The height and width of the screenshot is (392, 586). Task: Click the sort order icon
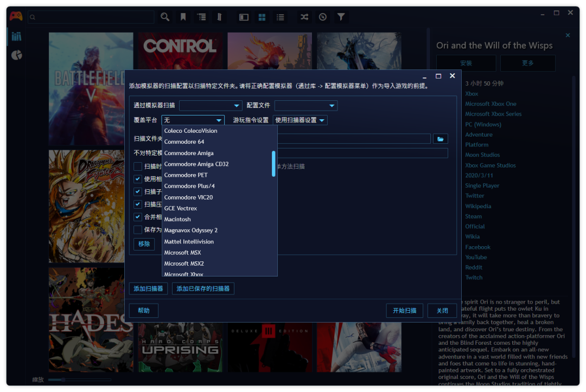click(219, 17)
